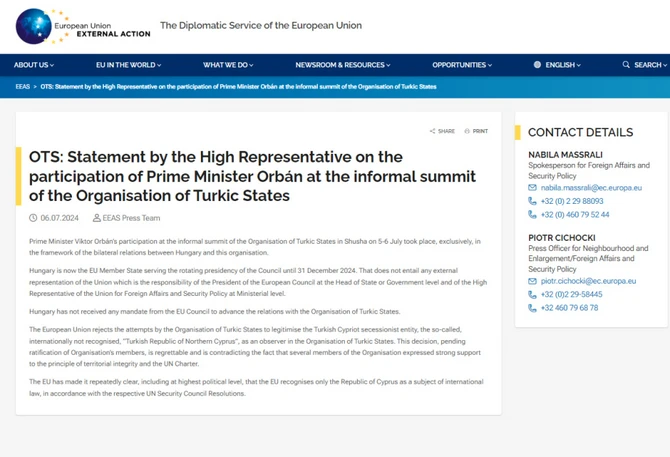Click the OTS Statement breadcrumb item
670x457 pixels.
[238, 87]
